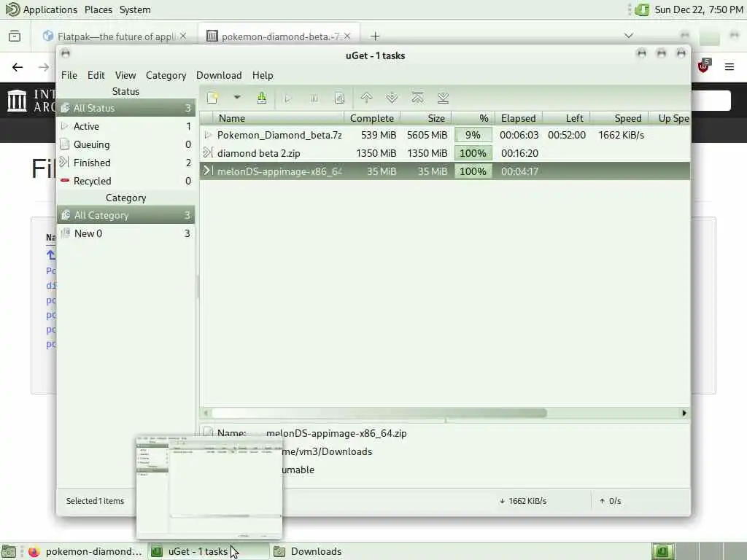Click the scroll right arrow of the list
The image size is (747, 560).
point(684,413)
